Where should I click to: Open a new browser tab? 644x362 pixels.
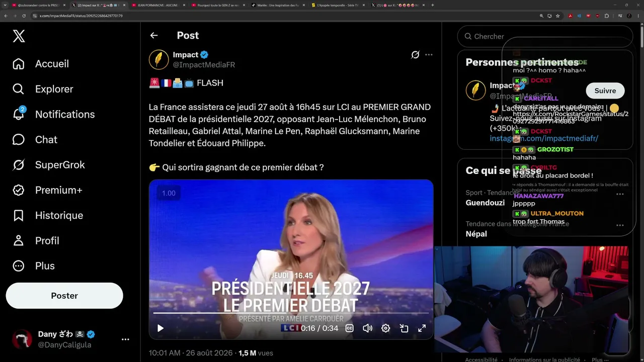click(433, 5)
